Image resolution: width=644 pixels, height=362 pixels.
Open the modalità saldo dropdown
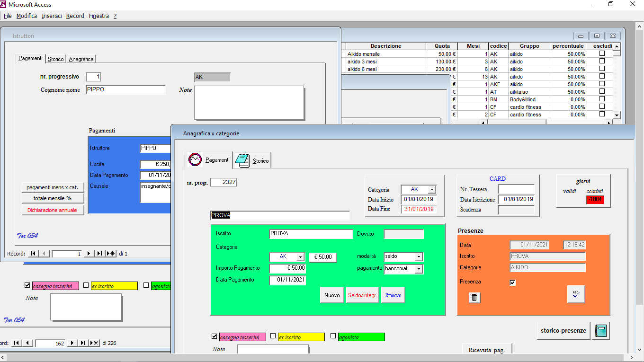419,257
